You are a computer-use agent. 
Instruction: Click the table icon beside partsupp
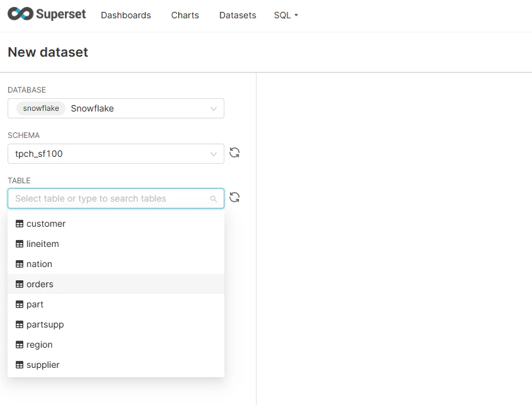[20, 324]
